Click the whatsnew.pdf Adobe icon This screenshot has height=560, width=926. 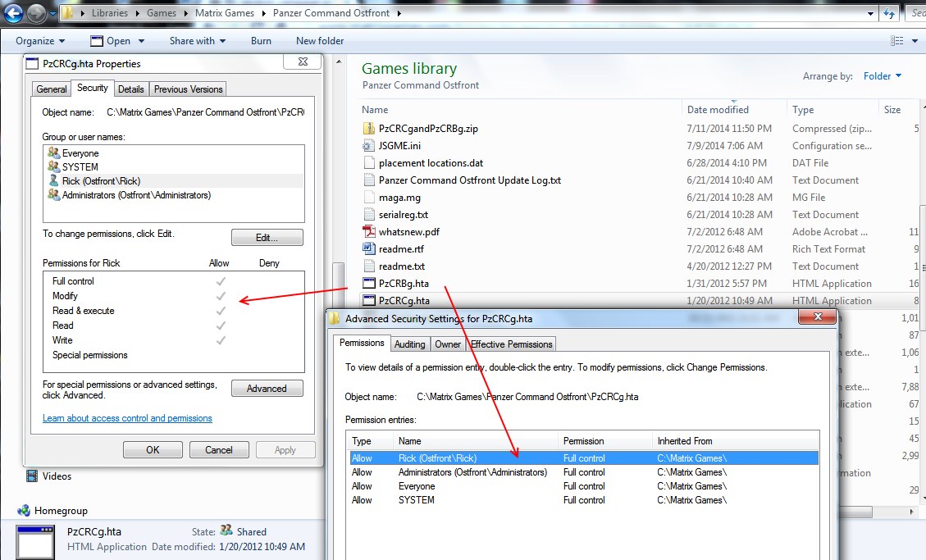(368, 231)
